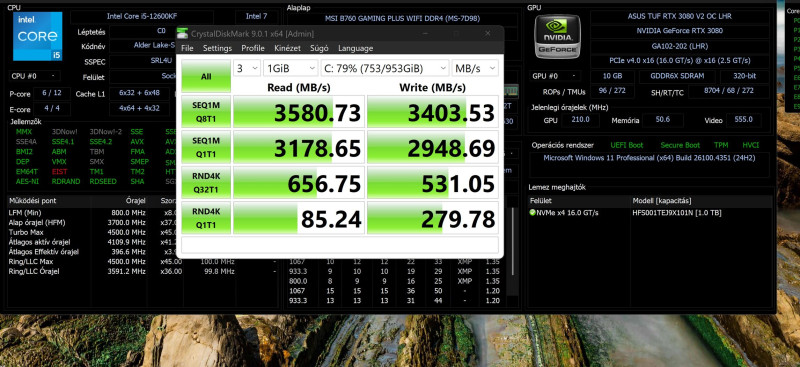Click the Modell [kapacitás] column header
800x367 pixels.
[x=662, y=201]
